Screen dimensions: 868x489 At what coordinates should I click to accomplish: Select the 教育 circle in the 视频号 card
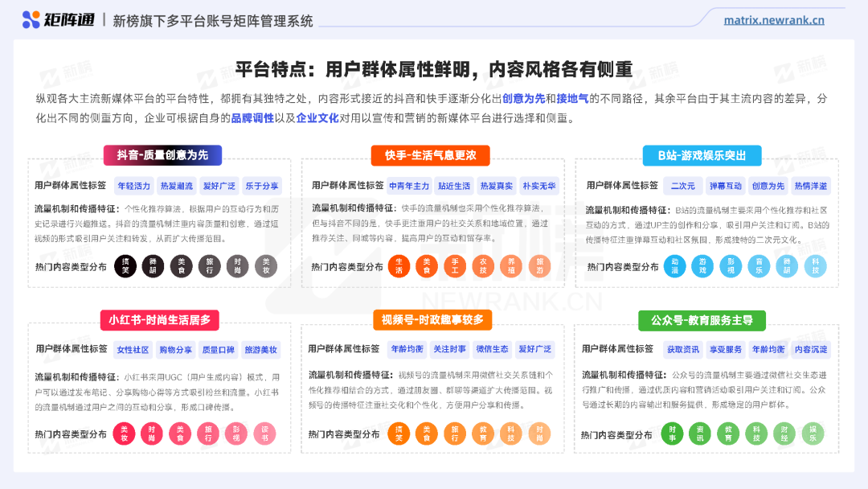(483, 434)
